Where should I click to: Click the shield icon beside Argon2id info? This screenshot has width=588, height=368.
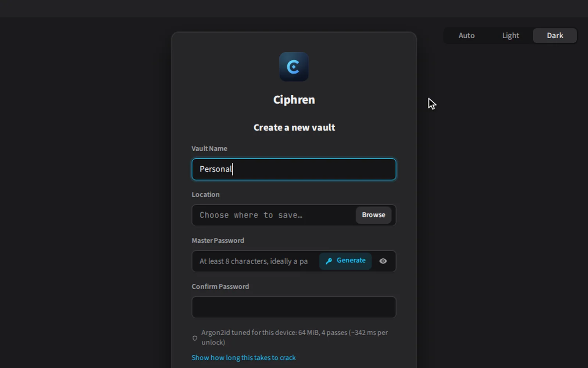195,338
